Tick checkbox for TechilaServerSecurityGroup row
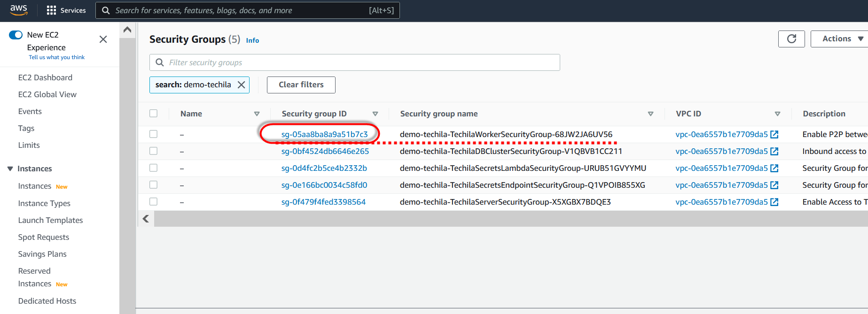The width and height of the screenshot is (868, 314). coord(154,202)
